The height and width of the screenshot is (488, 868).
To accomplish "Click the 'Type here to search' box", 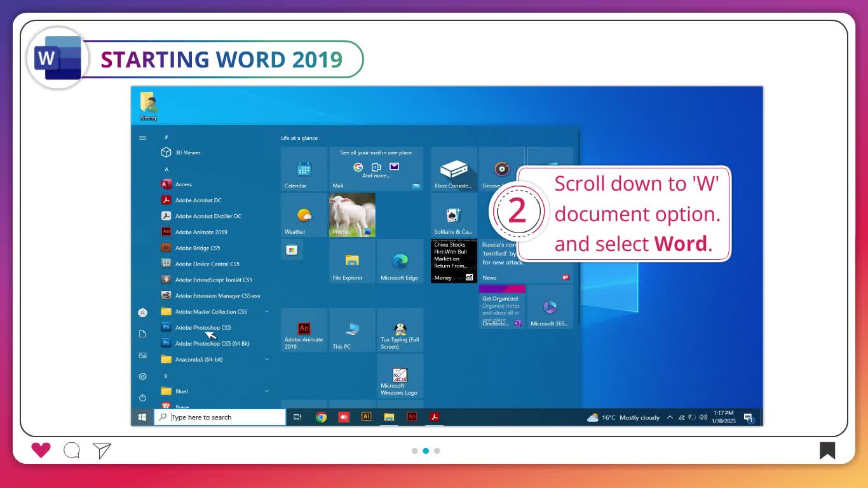I will pos(220,417).
